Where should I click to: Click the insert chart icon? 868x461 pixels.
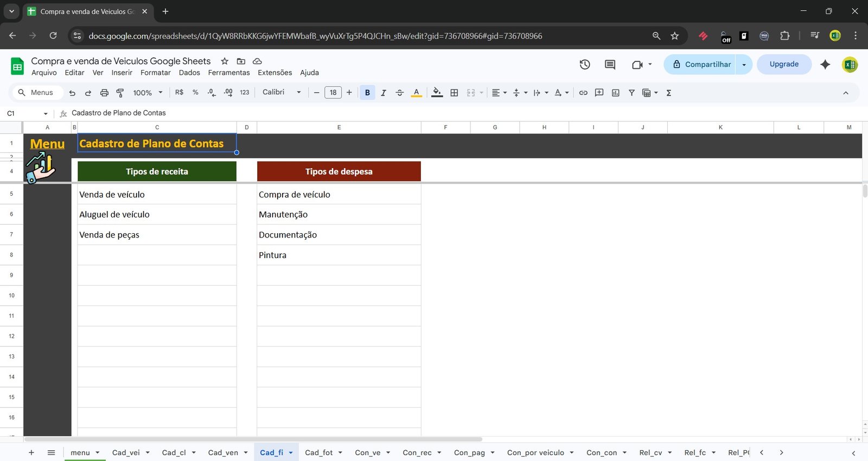[615, 93]
